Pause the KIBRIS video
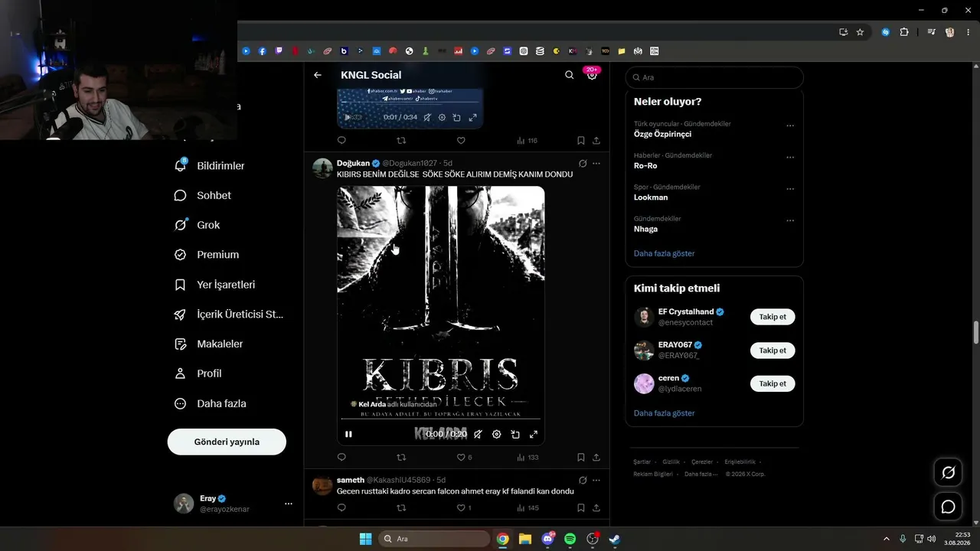This screenshot has width=980, height=551. [x=348, y=434]
